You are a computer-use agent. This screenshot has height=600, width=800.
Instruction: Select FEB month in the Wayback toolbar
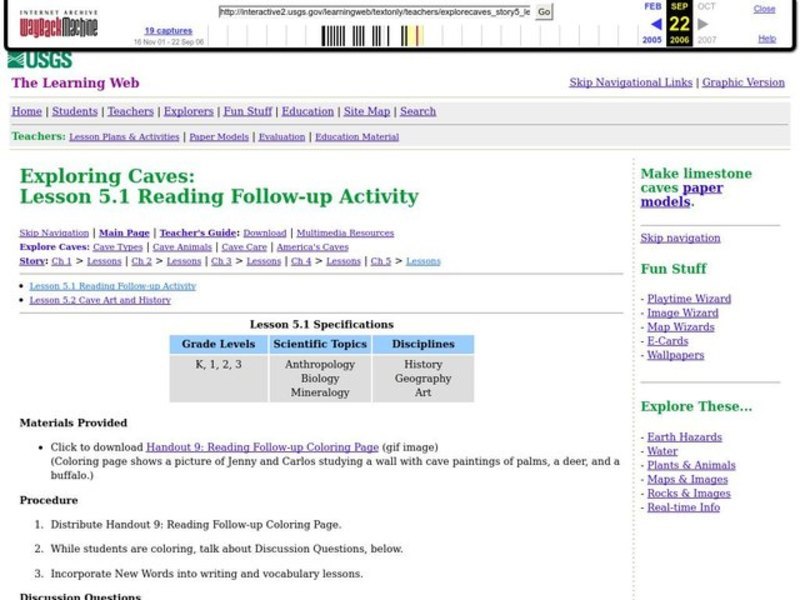[x=652, y=6]
